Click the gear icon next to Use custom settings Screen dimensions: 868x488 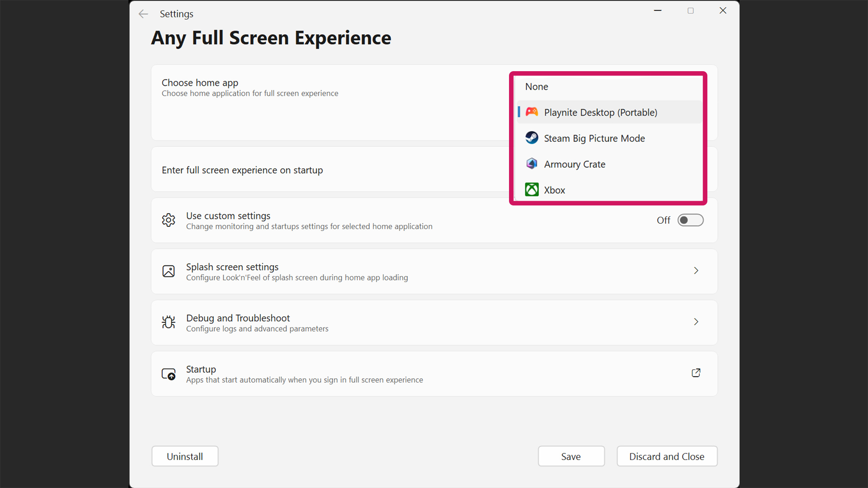point(168,220)
